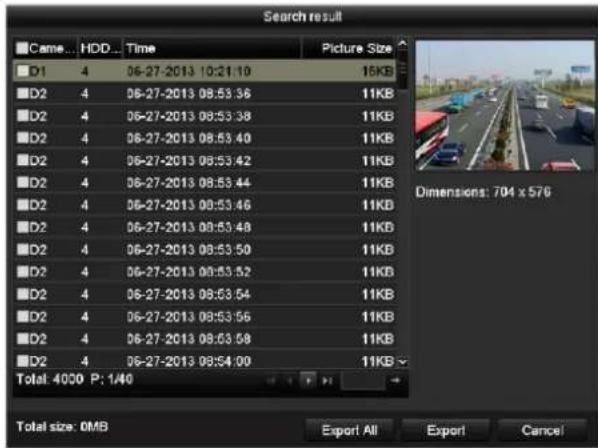Check the D2 08:53:42 row checkbox
The width and height of the screenshot is (598, 448).
pos(23,160)
